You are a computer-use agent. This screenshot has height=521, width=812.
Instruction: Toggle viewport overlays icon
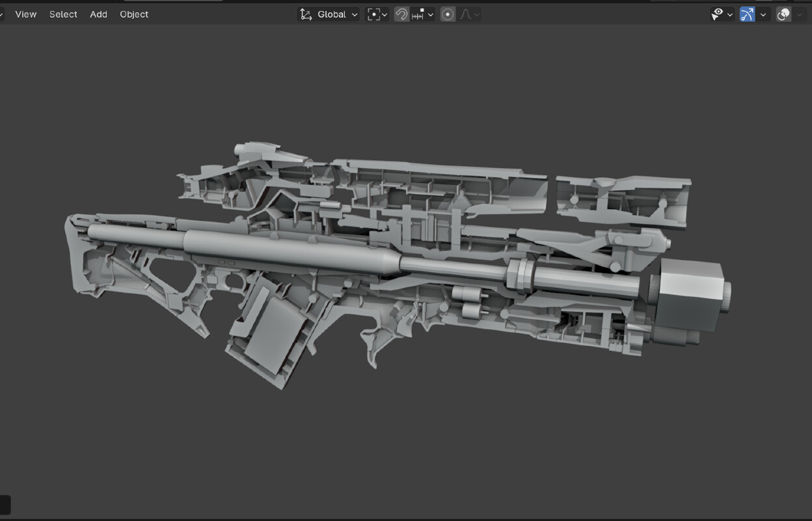783,14
